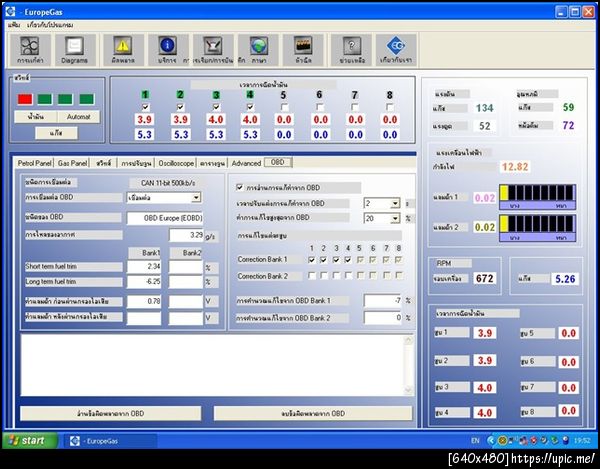Click the Long term fuel trim Bank1 field
This screenshot has height=469, width=600.
point(144,282)
